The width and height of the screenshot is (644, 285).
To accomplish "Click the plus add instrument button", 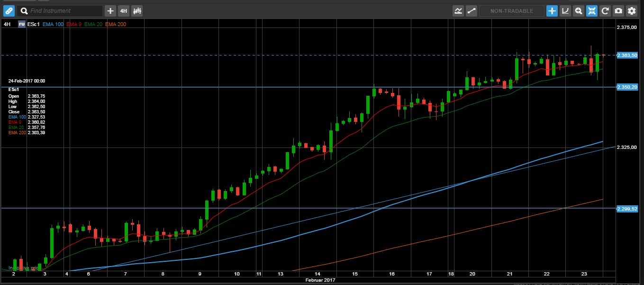I will (x=110, y=10).
